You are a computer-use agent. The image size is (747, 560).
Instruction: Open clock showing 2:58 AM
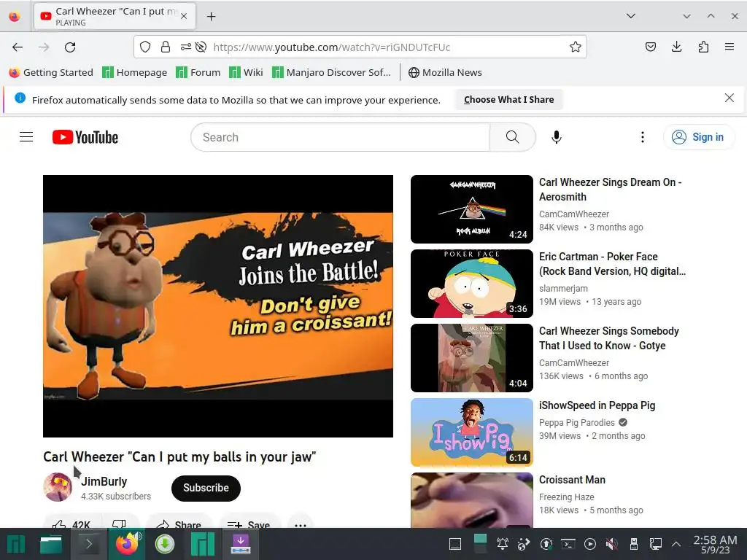coord(715,544)
